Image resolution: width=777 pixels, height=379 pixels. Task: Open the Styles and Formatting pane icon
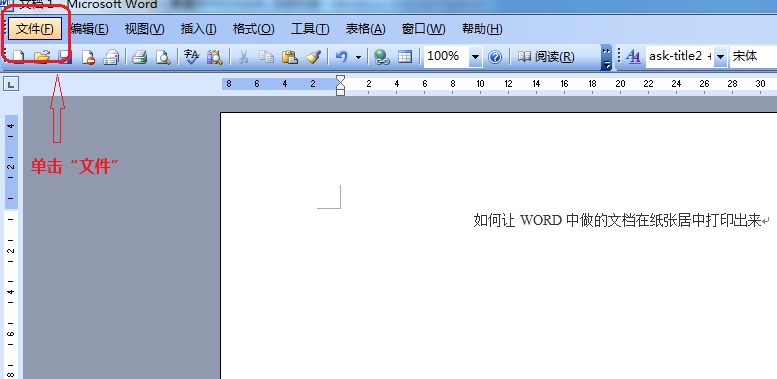point(633,56)
